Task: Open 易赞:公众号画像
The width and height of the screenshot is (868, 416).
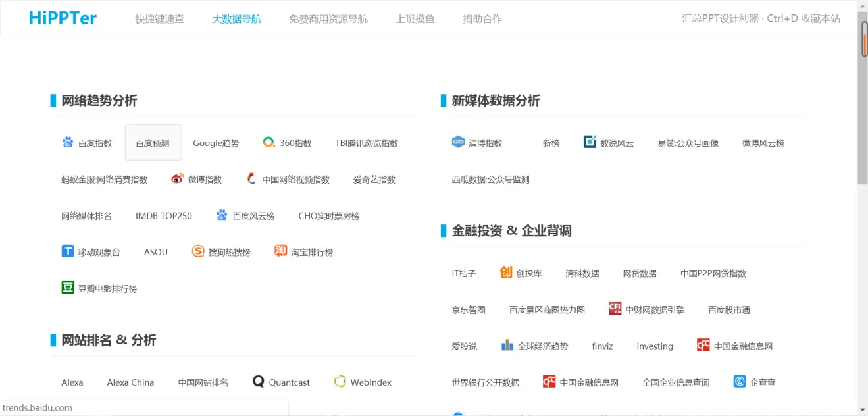Action: pyautogui.click(x=688, y=143)
